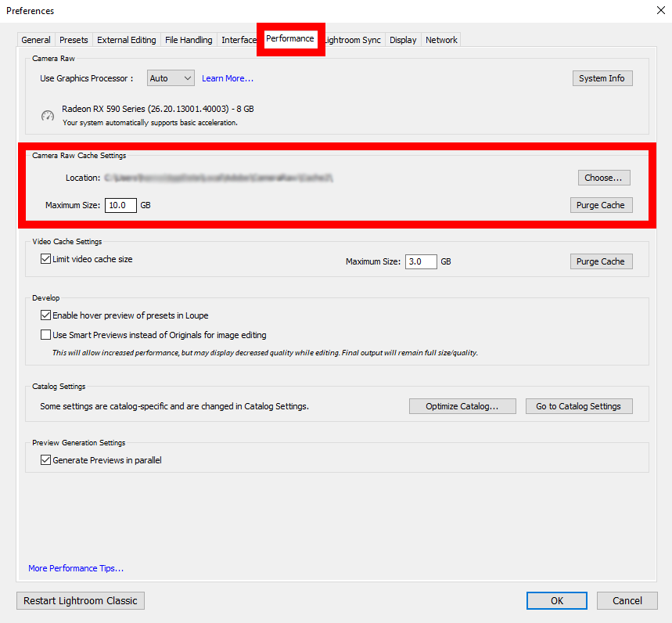Switch to the General tab
The height and width of the screenshot is (623, 672).
click(x=36, y=40)
